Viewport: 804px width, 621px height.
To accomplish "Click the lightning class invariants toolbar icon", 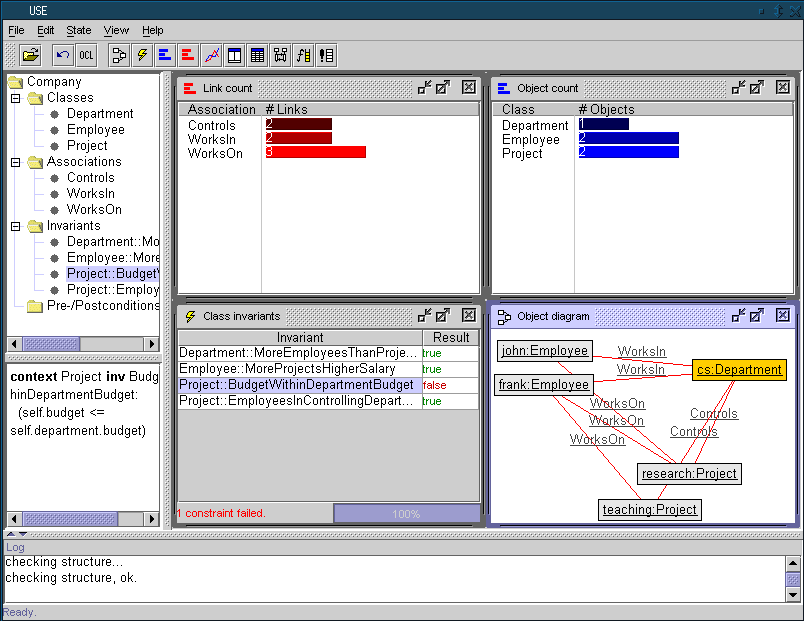I will click(x=142, y=54).
